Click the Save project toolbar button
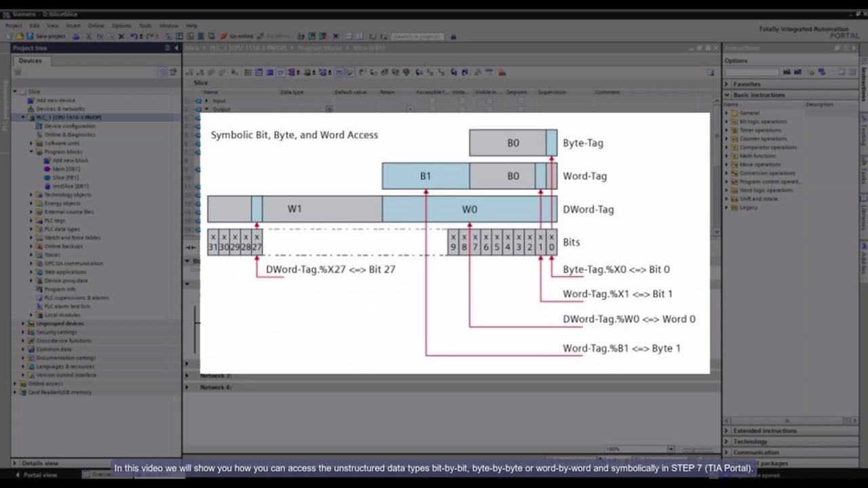This screenshot has width=868, height=488. (x=46, y=36)
